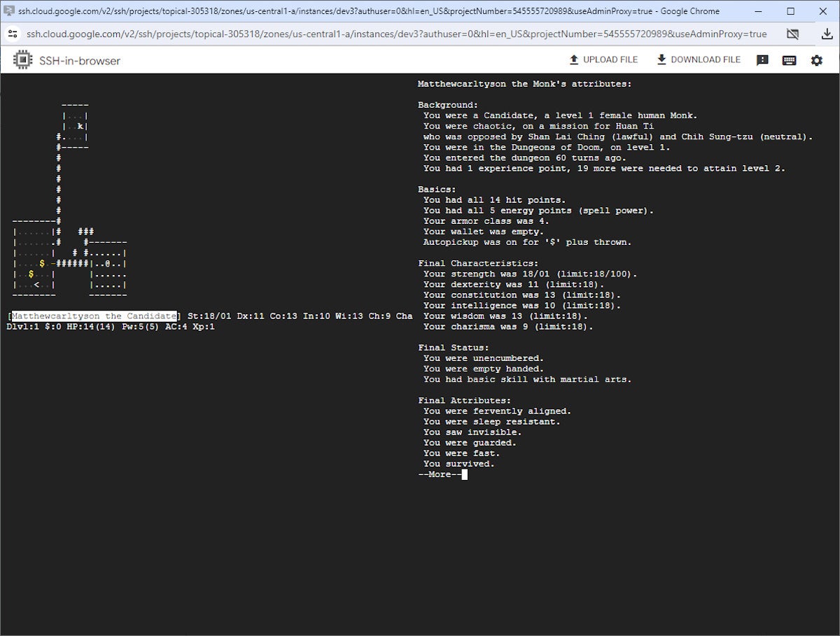This screenshot has width=840, height=636.
Task: Click the 'Dlvl:1 $:0 HP:14(14)' status line
Action: [111, 327]
